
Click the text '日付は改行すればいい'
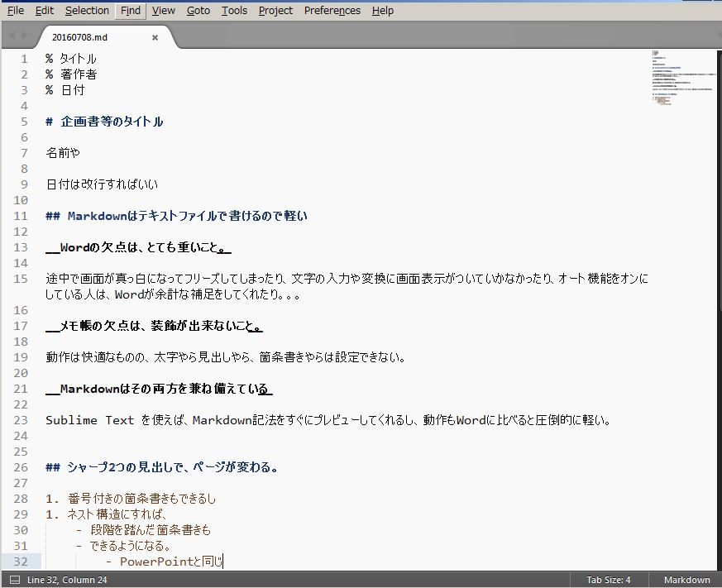(102, 184)
